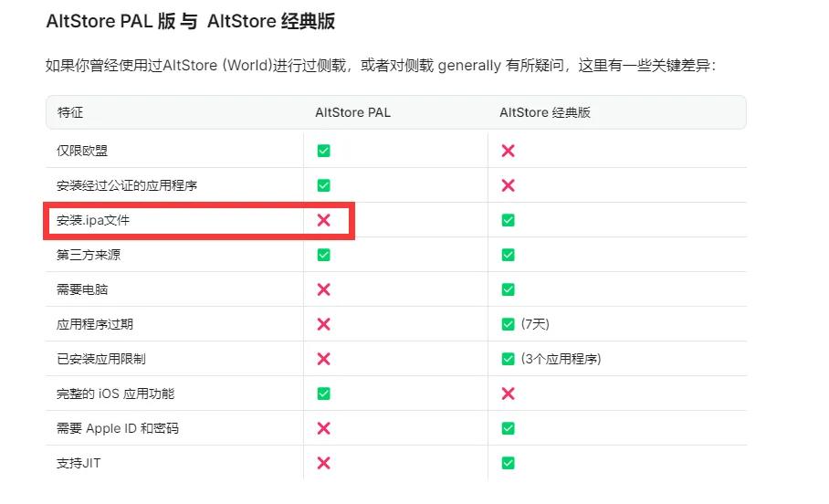This screenshot has width=829, height=504.
Task: Click the AltStore 经典版 column header
Action: click(545, 112)
